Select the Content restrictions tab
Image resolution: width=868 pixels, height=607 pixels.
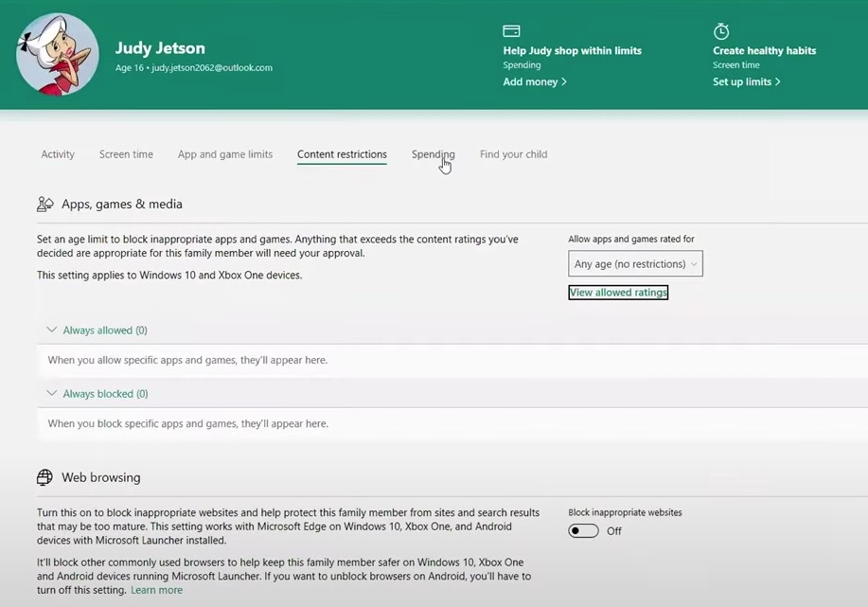342,154
